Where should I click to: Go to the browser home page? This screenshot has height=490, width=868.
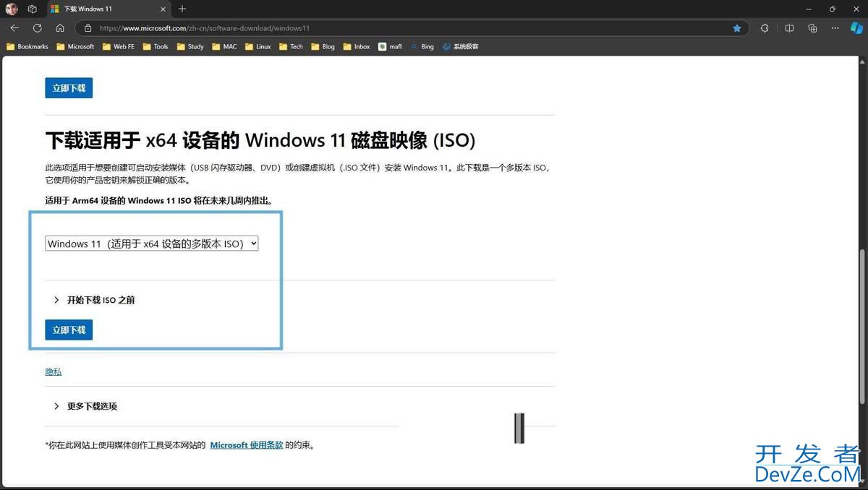pos(60,28)
